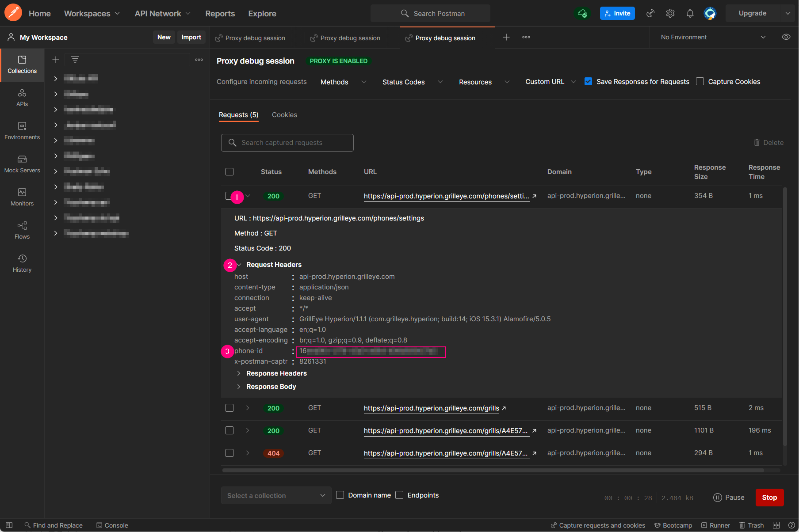799x532 pixels.
Task: Toggle the sidebar icon in status bar
Action: [x=9, y=525]
